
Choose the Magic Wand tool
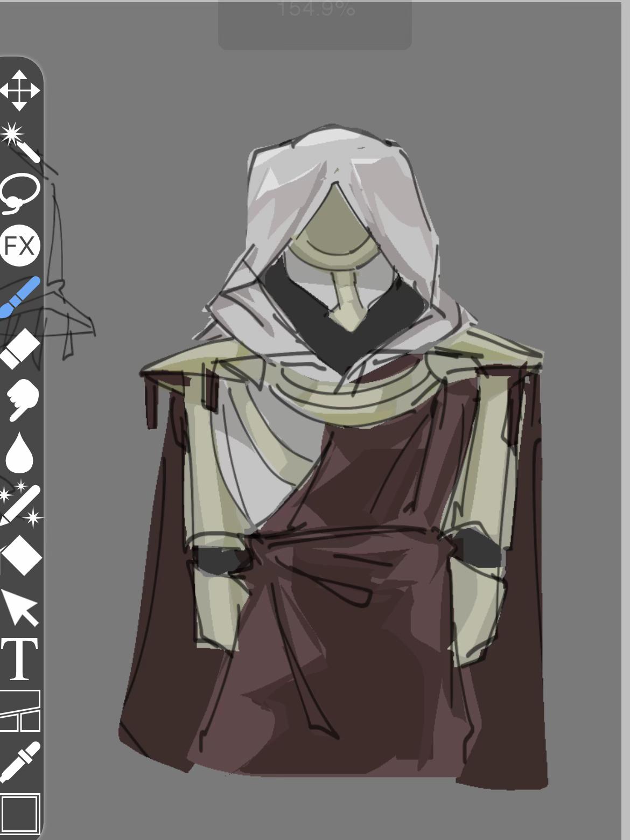[x=20, y=142]
